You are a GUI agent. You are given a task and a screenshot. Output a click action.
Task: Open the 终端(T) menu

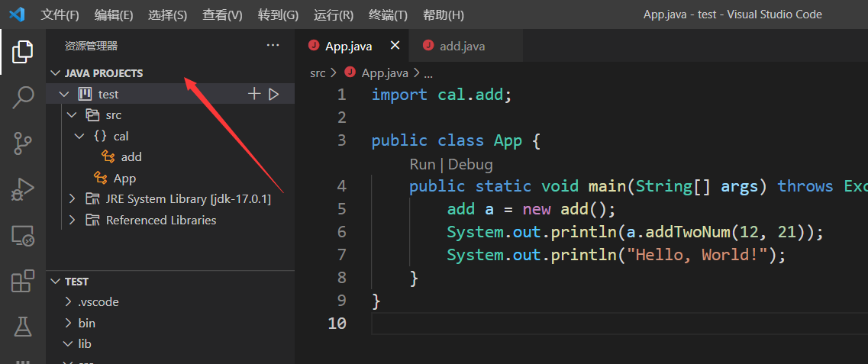click(388, 15)
